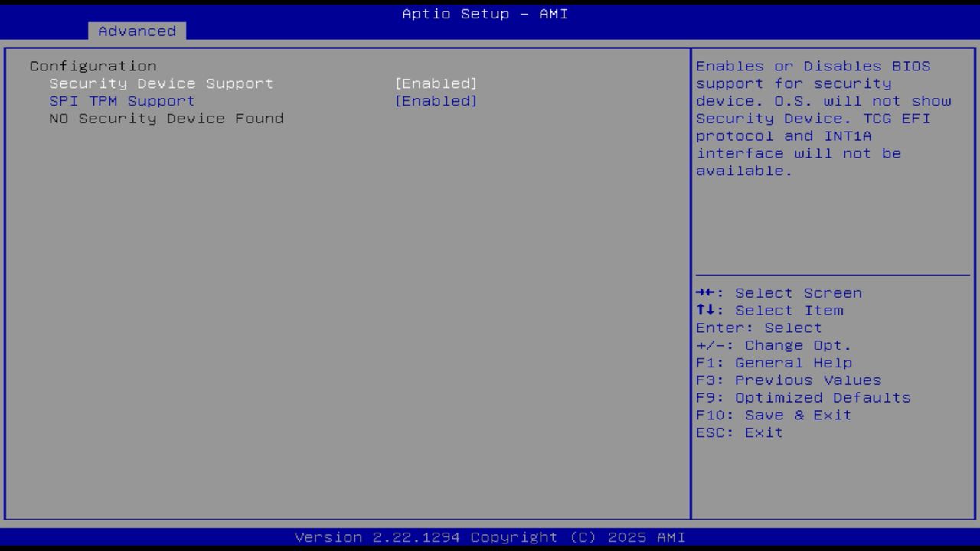This screenshot has width=980, height=551.
Task: Click the Select Item arrows hint
Action: (x=770, y=310)
